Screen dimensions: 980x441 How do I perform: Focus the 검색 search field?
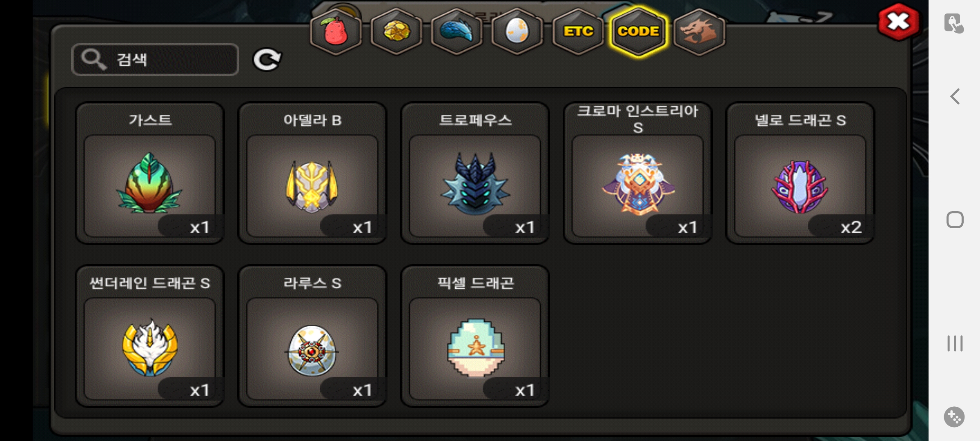tap(155, 60)
